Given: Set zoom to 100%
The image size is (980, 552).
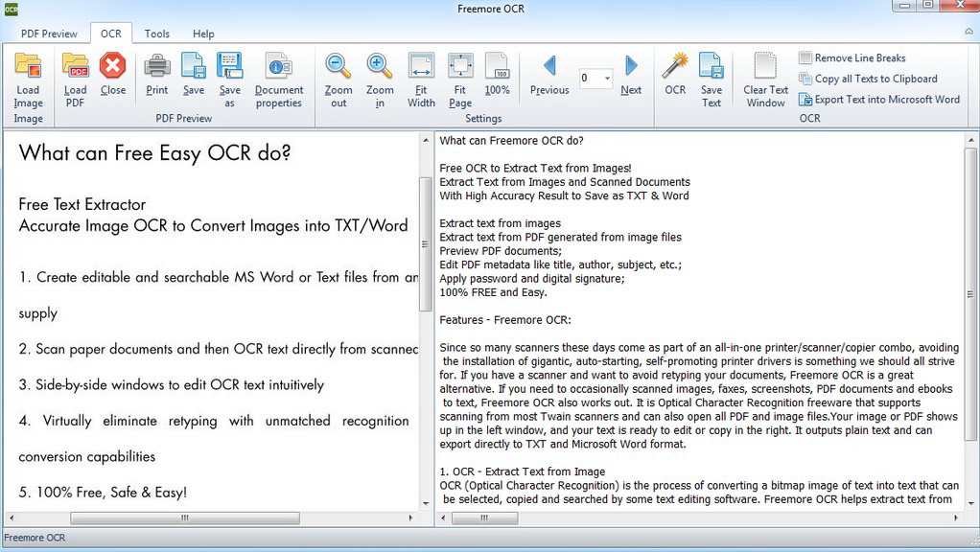Looking at the screenshot, I should [497, 65].
